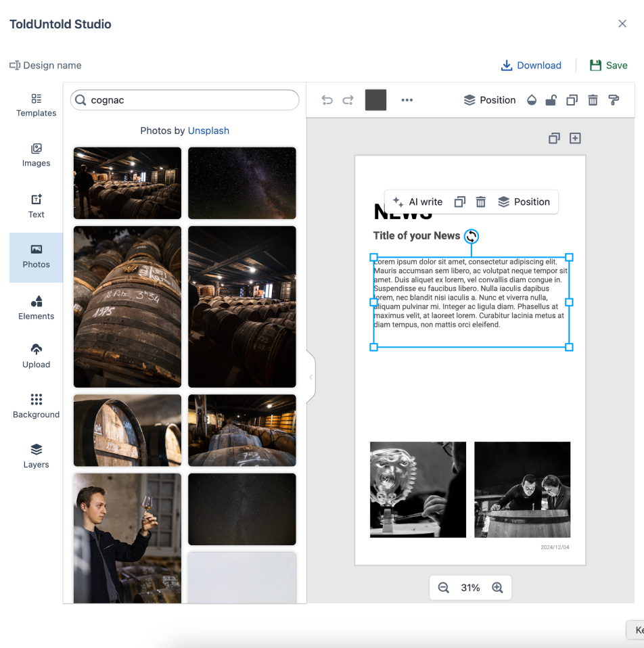The height and width of the screenshot is (648, 644).
Task: Open the transparency droplet icon
Action: click(x=532, y=100)
